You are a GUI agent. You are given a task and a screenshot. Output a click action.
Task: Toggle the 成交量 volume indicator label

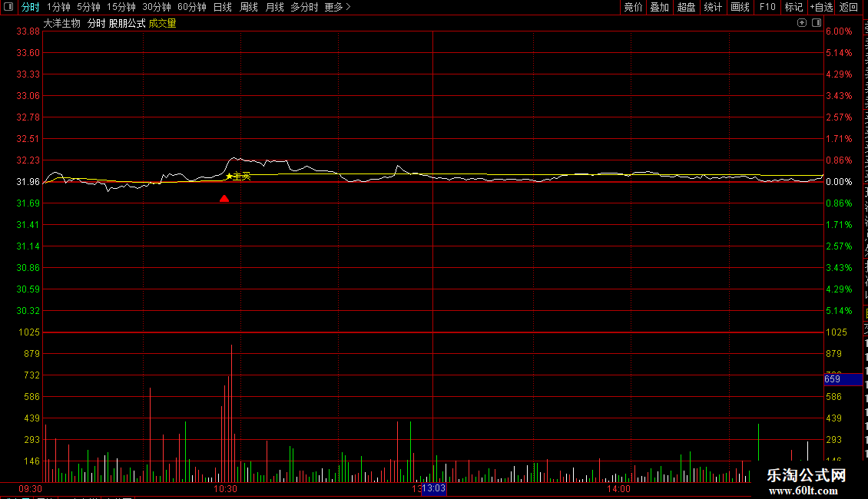(x=162, y=23)
